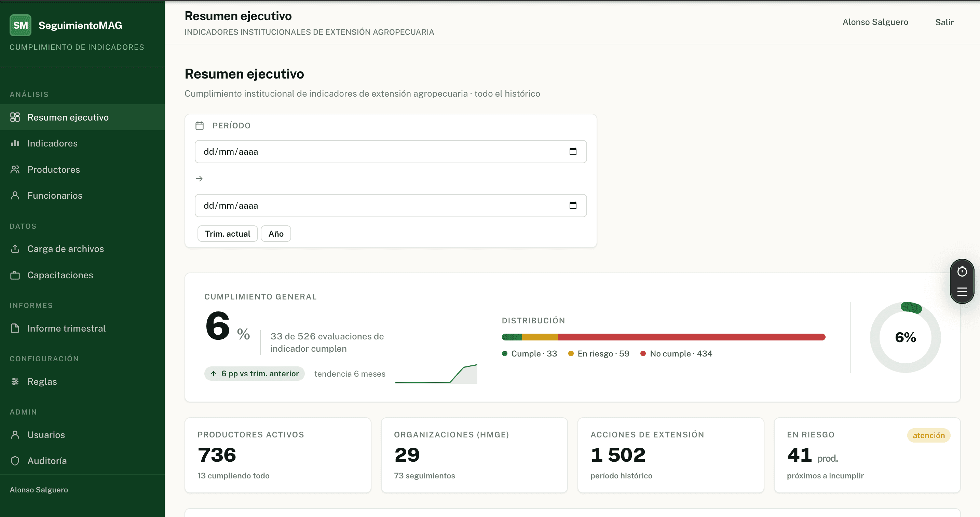Viewport: 980px width, 517px height.
Task: Click the text 'próximos a incumplir'
Action: coord(825,476)
